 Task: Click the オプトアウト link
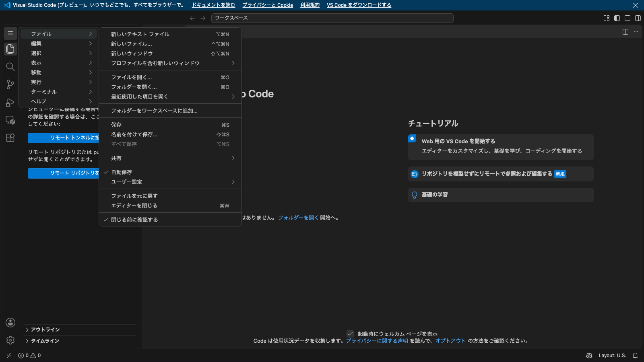[x=450, y=341]
